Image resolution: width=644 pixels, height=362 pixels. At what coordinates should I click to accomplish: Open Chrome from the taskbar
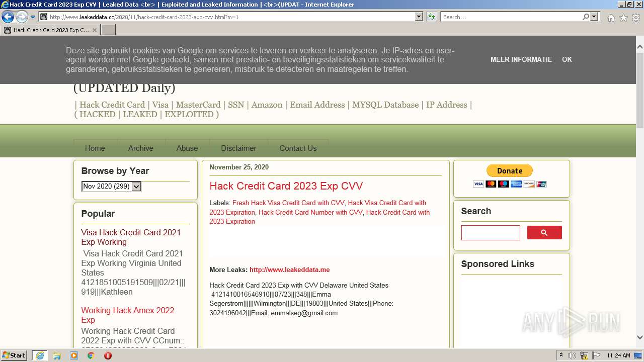[91, 355]
